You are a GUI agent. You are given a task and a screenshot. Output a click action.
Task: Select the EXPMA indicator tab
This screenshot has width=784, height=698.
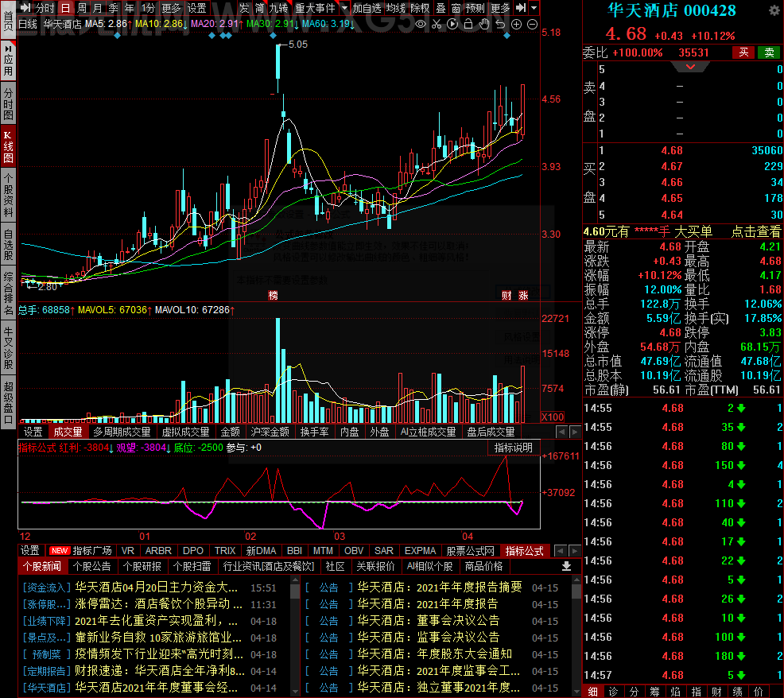(420, 550)
